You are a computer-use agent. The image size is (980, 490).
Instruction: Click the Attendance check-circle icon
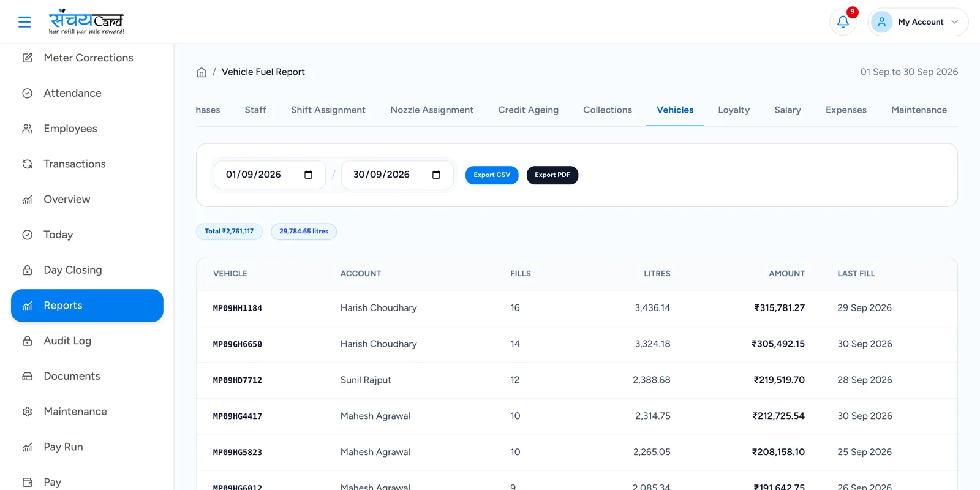click(x=28, y=93)
